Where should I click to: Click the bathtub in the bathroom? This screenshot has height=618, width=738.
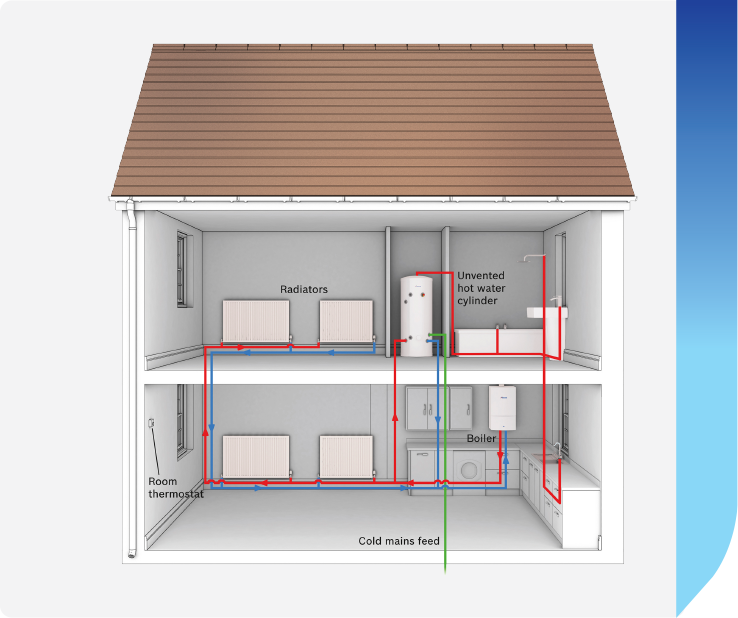[x=499, y=341]
